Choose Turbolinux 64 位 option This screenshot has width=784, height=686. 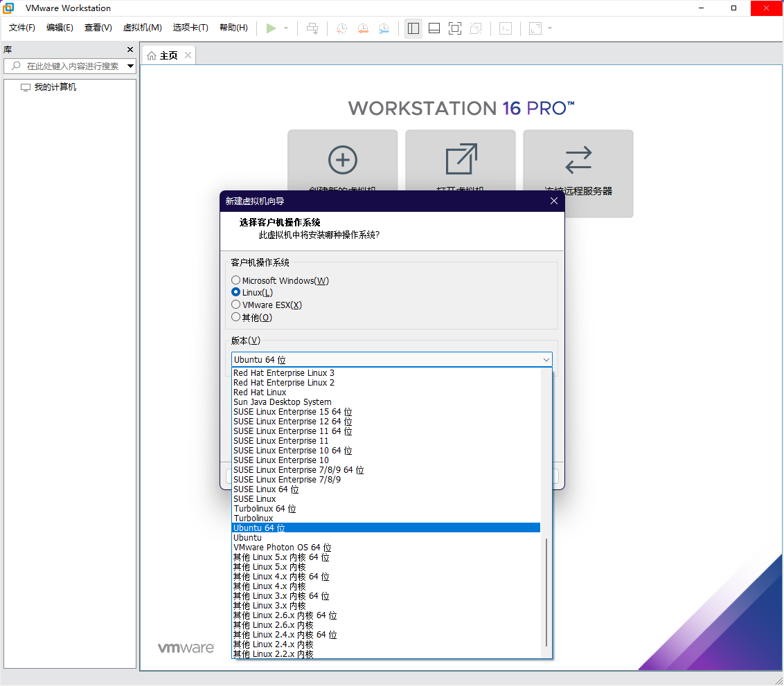[x=386, y=509]
